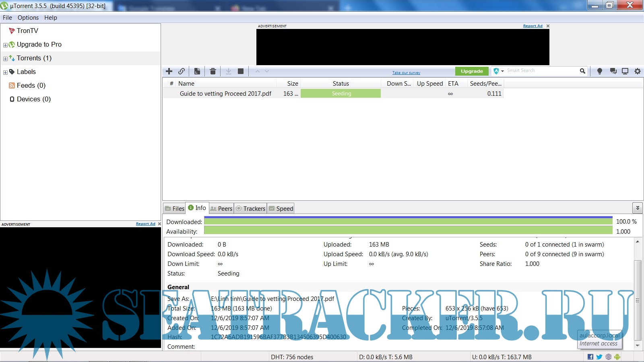
Task: Expand the Torrents (1) tree node
Action: click(x=5, y=59)
